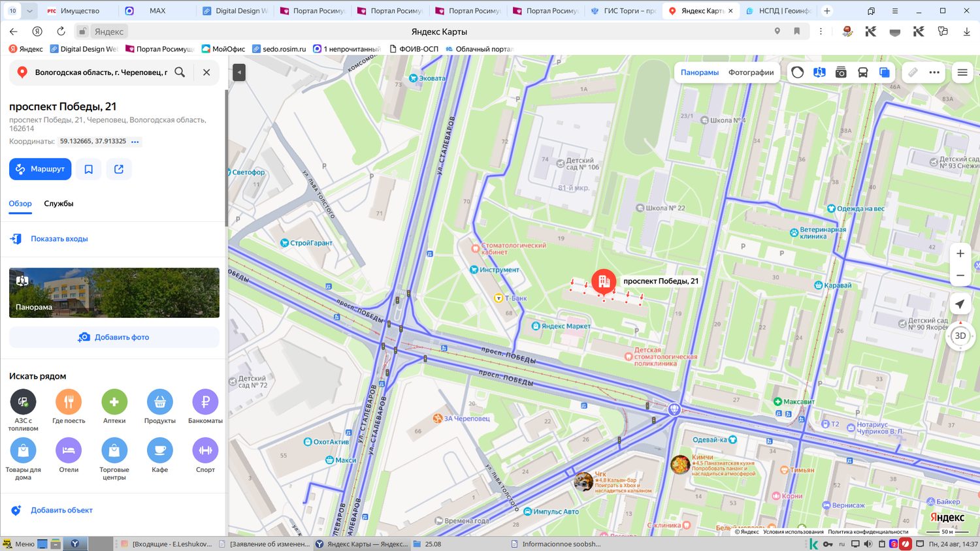Click Добавить фото button
This screenshot has height=551, width=980.
[114, 338]
